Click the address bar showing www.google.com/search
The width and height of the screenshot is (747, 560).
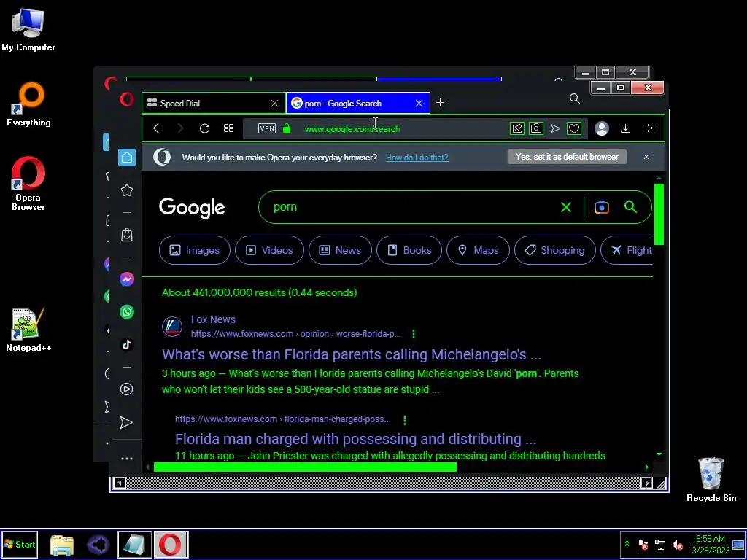(352, 128)
